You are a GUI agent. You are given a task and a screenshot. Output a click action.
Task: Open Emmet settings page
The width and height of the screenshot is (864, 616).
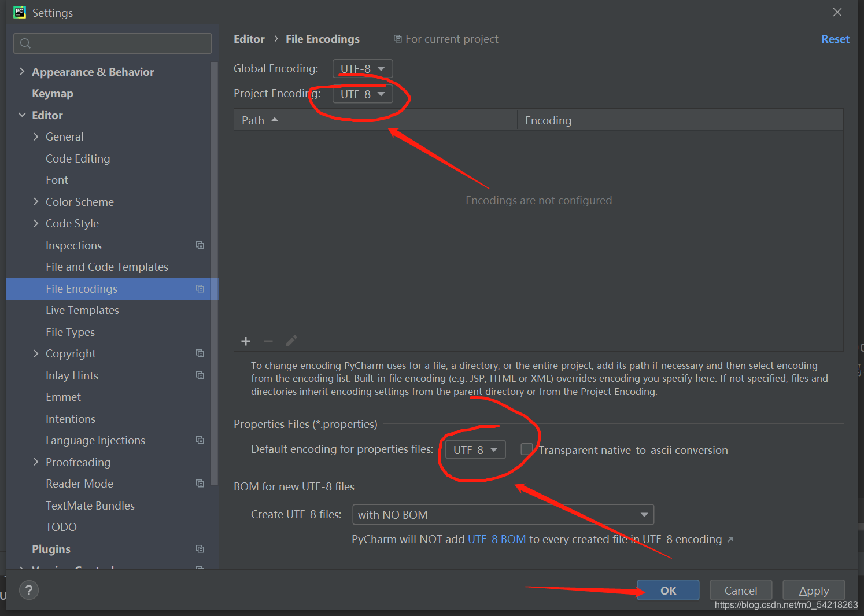[x=63, y=397]
